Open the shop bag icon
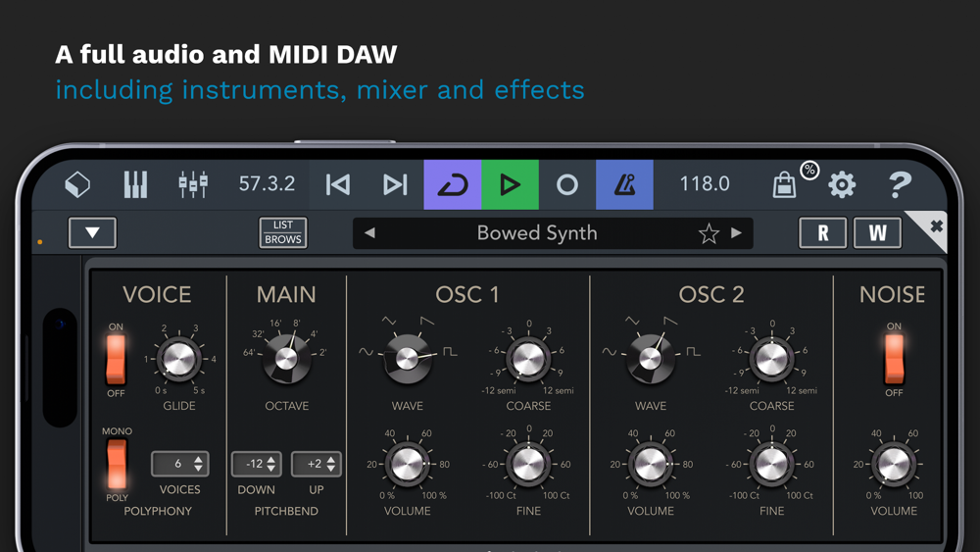 pos(784,185)
